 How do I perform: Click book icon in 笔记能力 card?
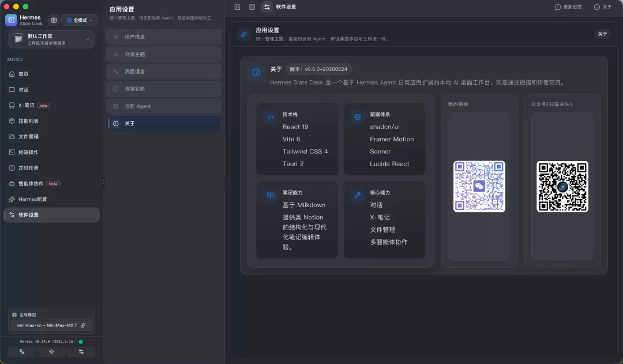pos(270,195)
